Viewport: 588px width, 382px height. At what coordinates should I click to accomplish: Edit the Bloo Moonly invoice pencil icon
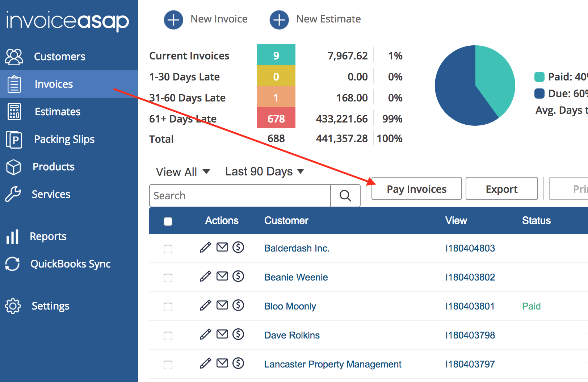tap(205, 305)
